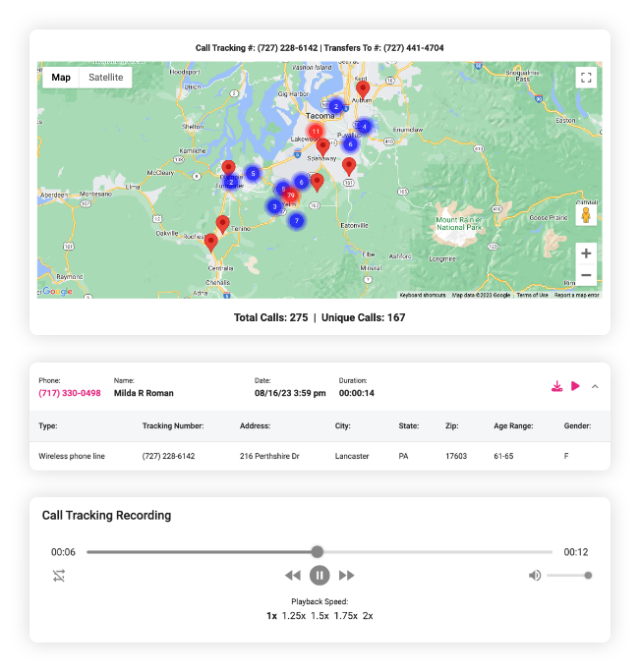This screenshot has width=640, height=672.
Task: Pause the call tracking recording
Action: [x=320, y=576]
